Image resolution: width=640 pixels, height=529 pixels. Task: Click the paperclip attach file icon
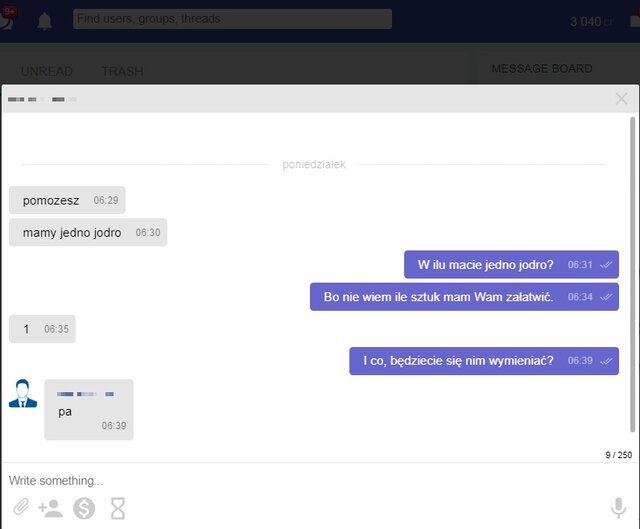point(20,509)
